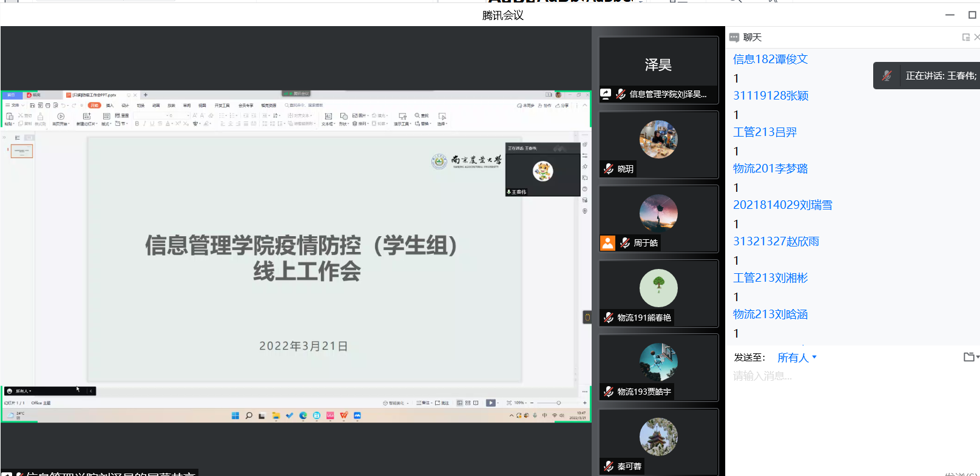The height and width of the screenshot is (476, 980).
Task: Expand the 所有人 dropdown on the shared slide bar
Action: click(23, 391)
